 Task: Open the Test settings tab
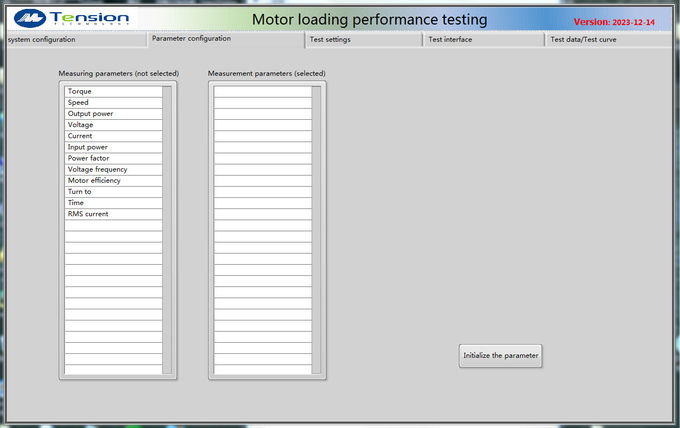click(330, 40)
